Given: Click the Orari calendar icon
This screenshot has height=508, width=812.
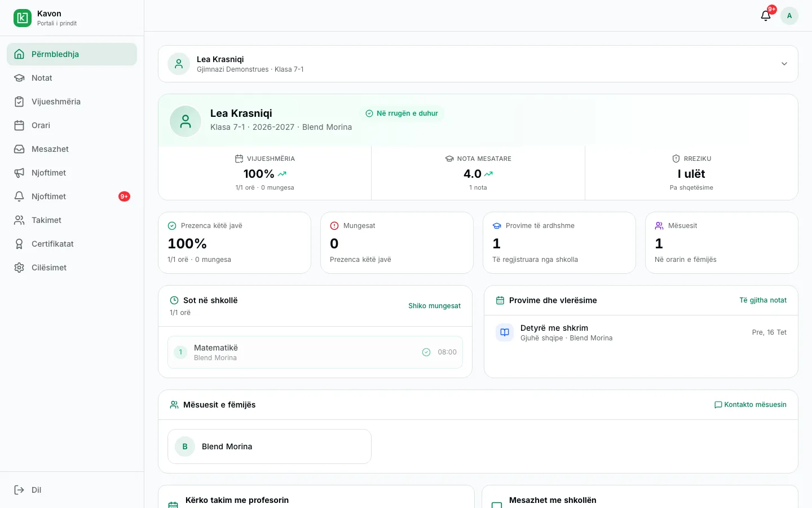Looking at the screenshot, I should click(19, 125).
